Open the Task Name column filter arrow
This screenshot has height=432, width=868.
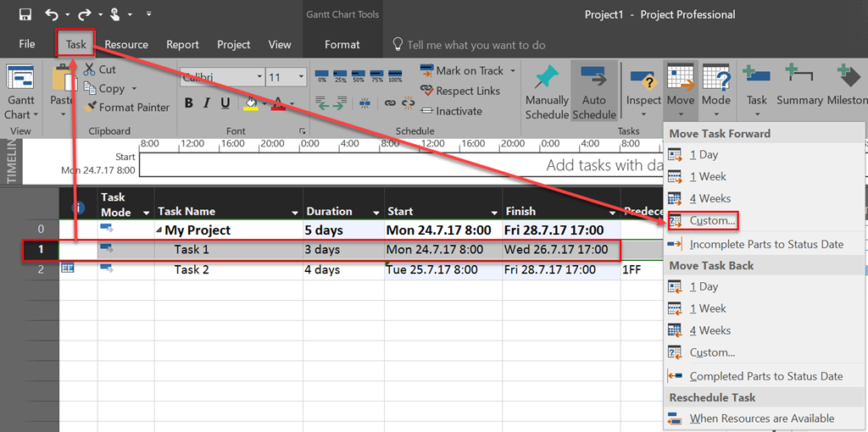click(x=295, y=213)
